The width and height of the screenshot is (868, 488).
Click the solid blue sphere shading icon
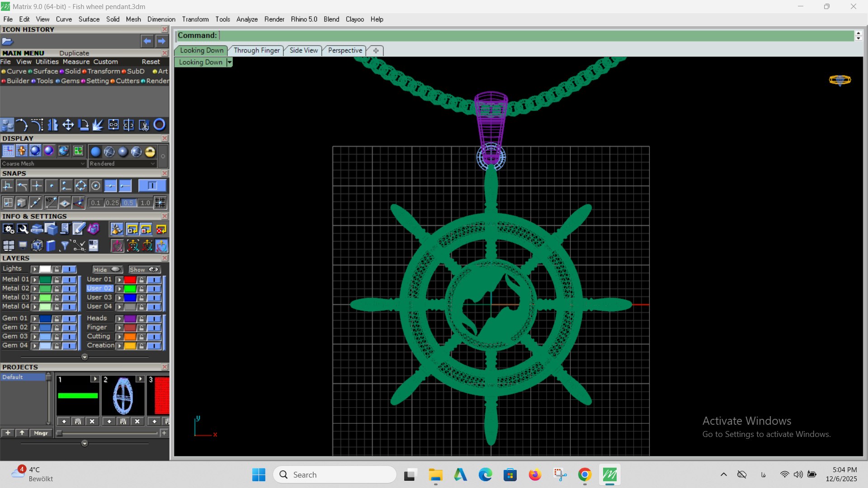pyautogui.click(x=95, y=151)
